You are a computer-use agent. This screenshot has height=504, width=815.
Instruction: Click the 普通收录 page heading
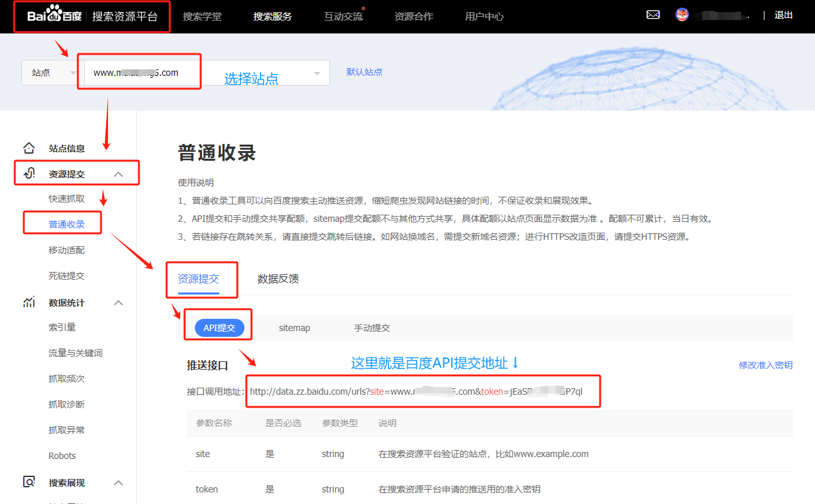[217, 152]
